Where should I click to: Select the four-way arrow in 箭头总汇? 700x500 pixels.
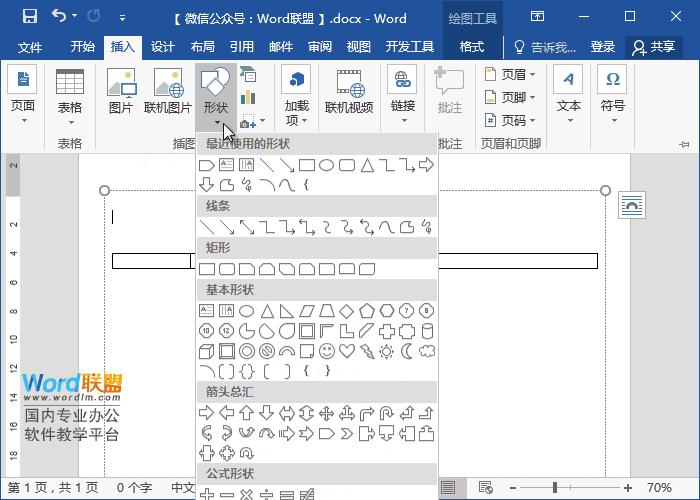pyautogui.click(x=326, y=413)
